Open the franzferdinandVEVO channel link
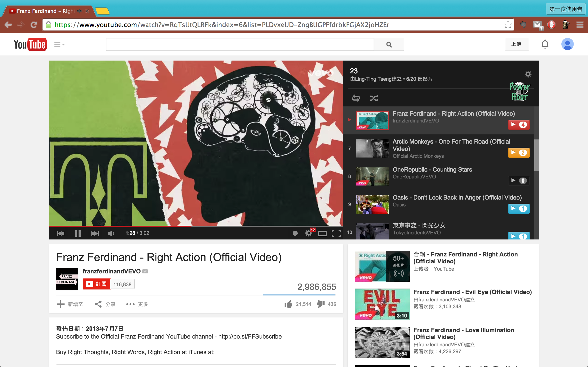 (x=112, y=271)
